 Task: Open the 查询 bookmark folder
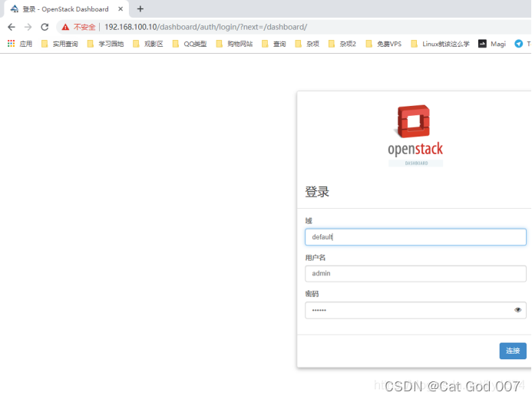pyautogui.click(x=274, y=44)
